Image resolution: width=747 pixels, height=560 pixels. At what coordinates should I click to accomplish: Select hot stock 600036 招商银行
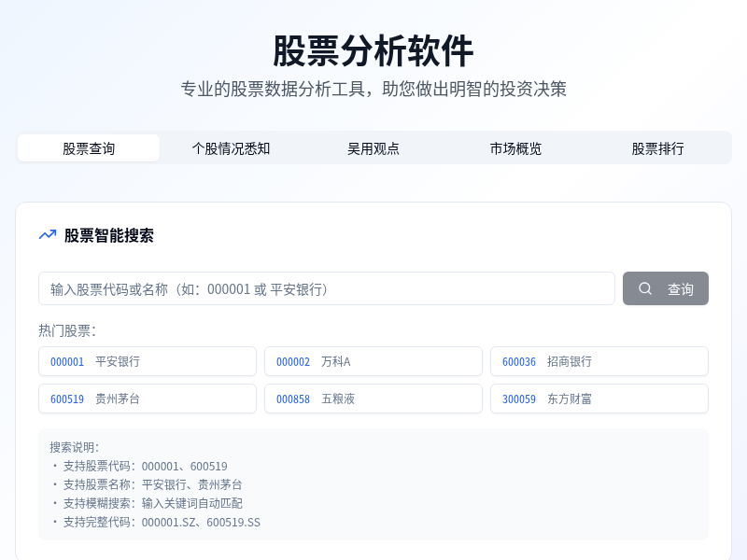pyautogui.click(x=599, y=361)
